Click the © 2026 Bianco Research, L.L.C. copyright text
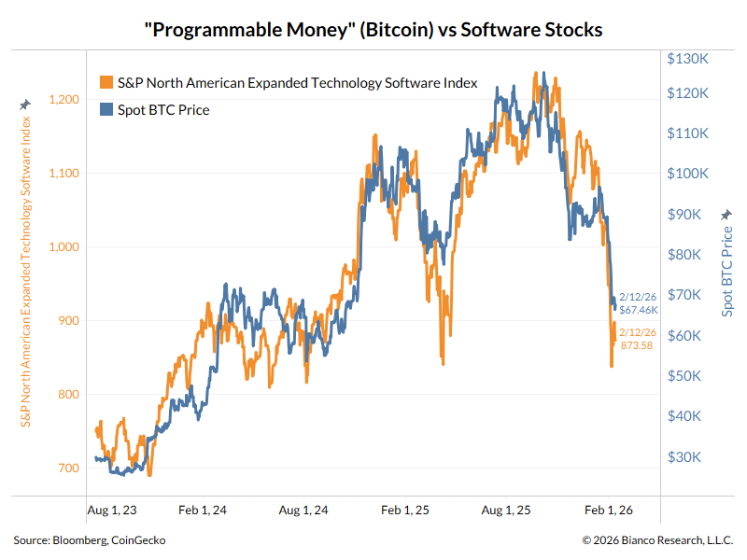 pyautogui.click(x=657, y=539)
